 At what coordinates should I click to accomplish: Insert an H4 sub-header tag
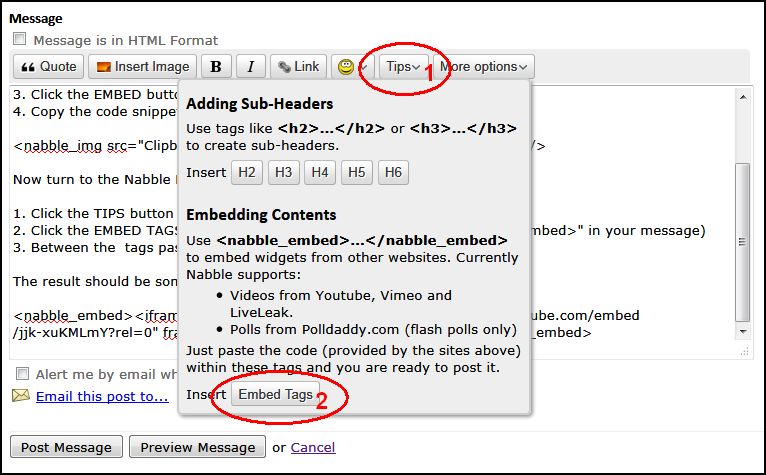(320, 172)
